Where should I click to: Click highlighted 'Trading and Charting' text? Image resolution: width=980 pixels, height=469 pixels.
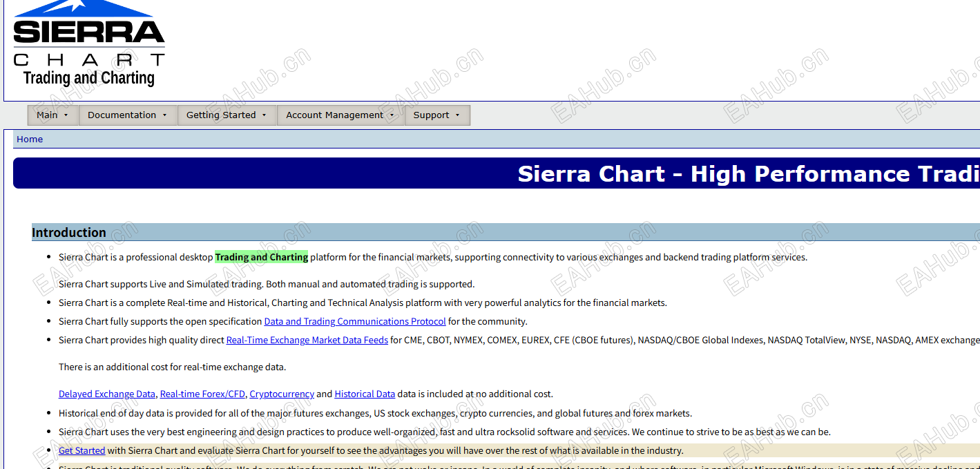pos(262,257)
